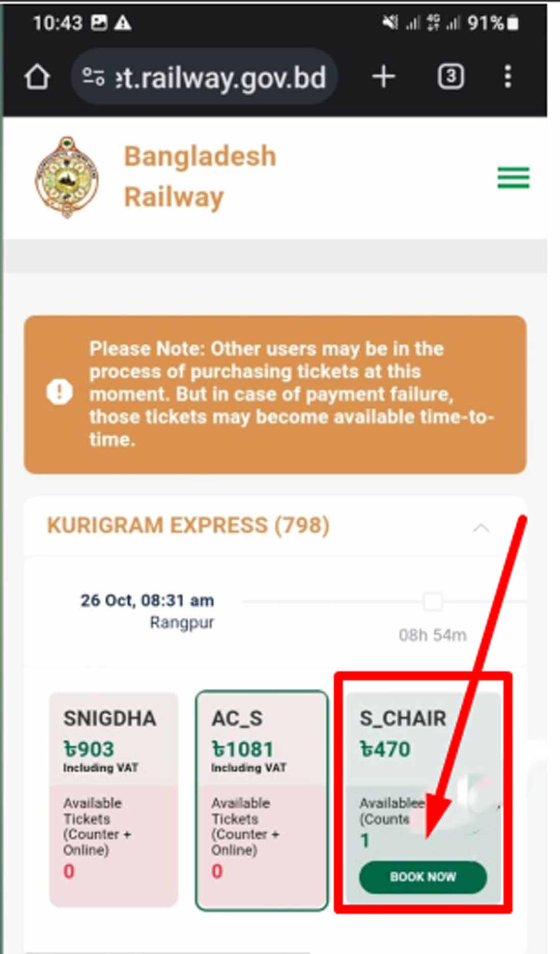Tap the journey timeline square marker
This screenshot has height=954, width=560.
(x=433, y=601)
